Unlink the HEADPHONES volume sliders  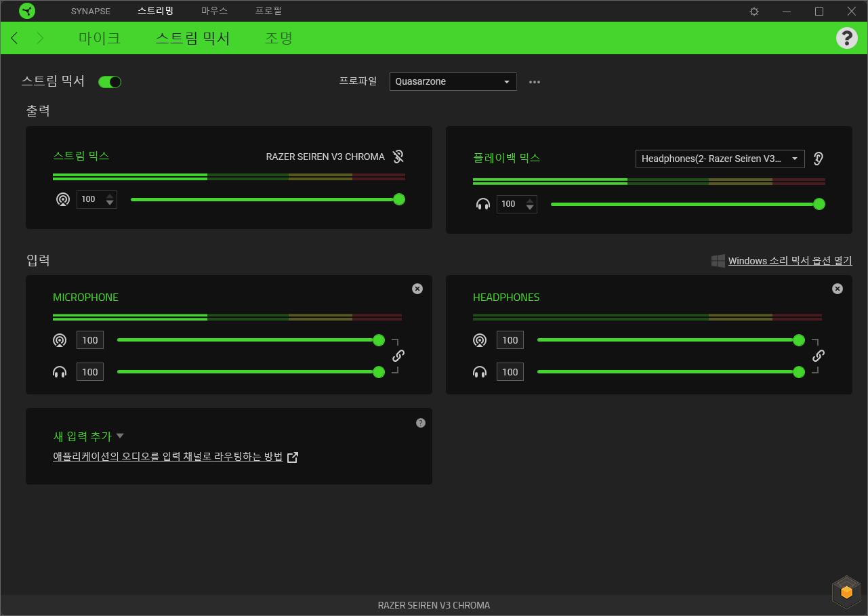coord(819,356)
